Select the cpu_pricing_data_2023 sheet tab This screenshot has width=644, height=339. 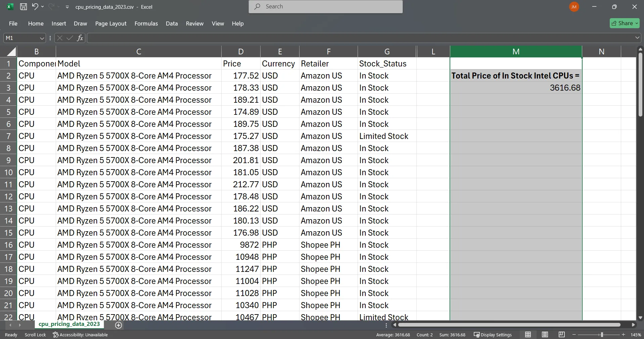coord(70,324)
